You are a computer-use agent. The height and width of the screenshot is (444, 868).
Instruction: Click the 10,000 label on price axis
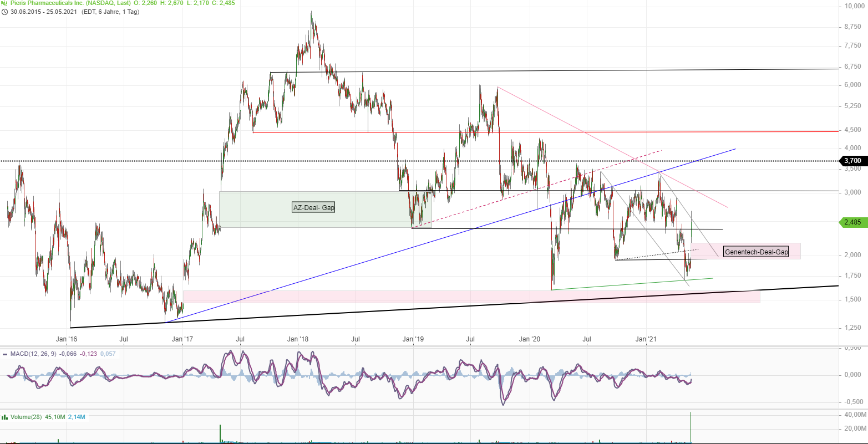tap(851, 6)
